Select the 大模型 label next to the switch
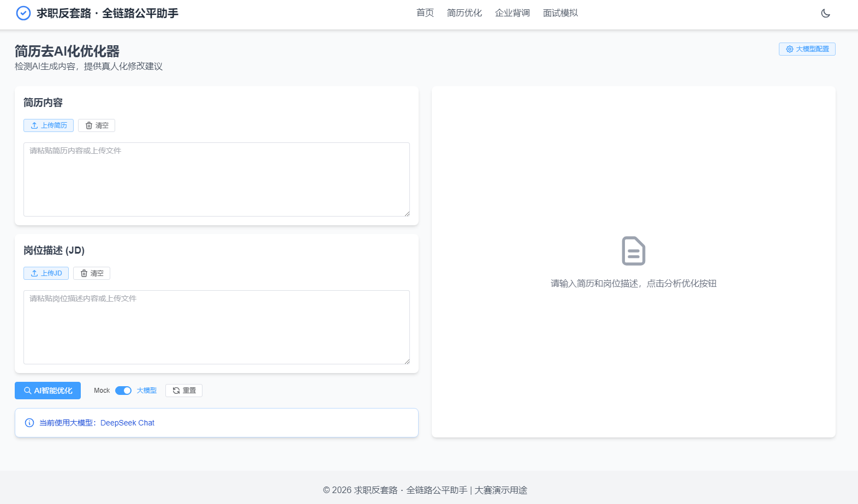This screenshot has width=858, height=504. pyautogui.click(x=146, y=391)
